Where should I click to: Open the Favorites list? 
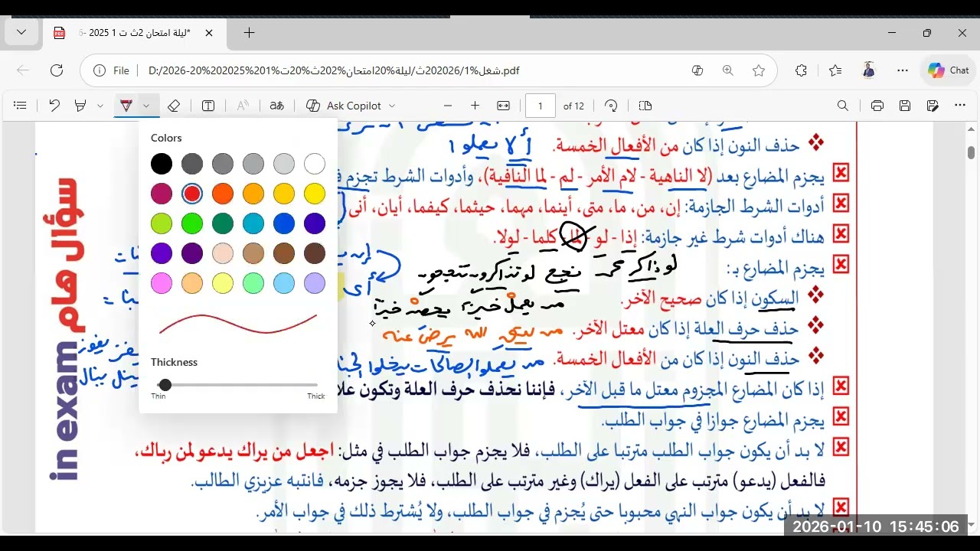[835, 70]
